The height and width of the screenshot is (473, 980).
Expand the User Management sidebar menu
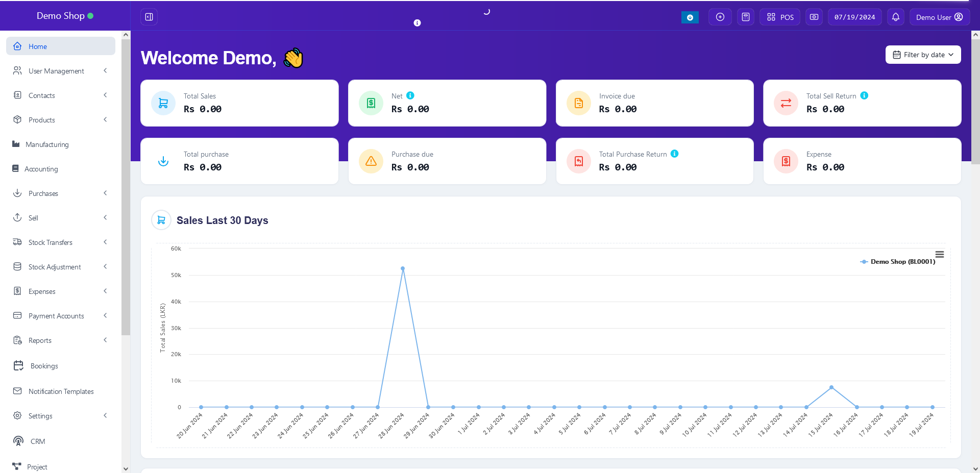tap(105, 71)
